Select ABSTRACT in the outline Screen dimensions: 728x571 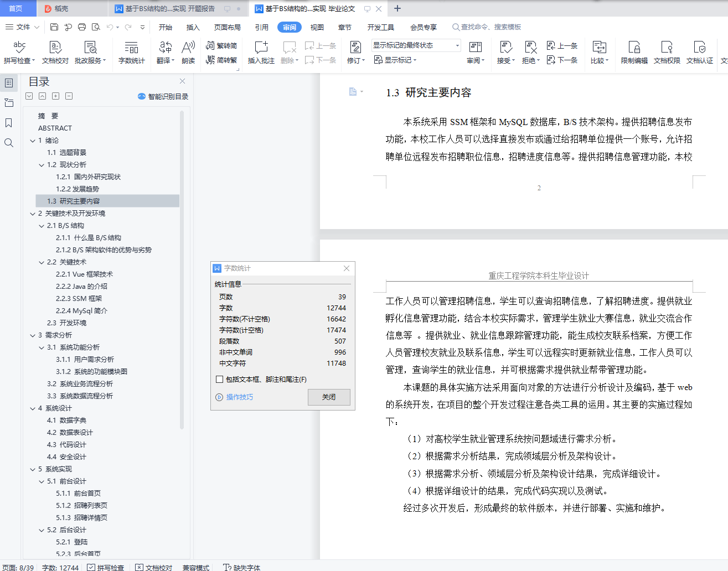tap(55, 128)
